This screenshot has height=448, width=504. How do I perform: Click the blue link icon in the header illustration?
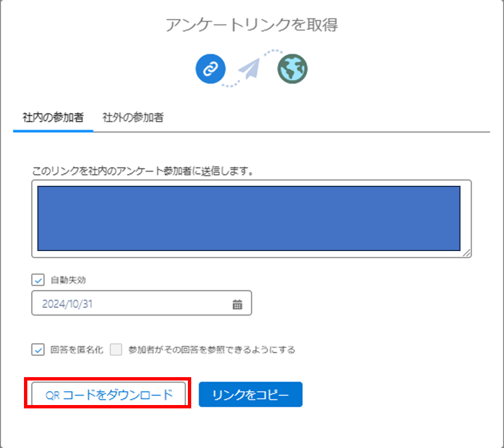click(210, 69)
